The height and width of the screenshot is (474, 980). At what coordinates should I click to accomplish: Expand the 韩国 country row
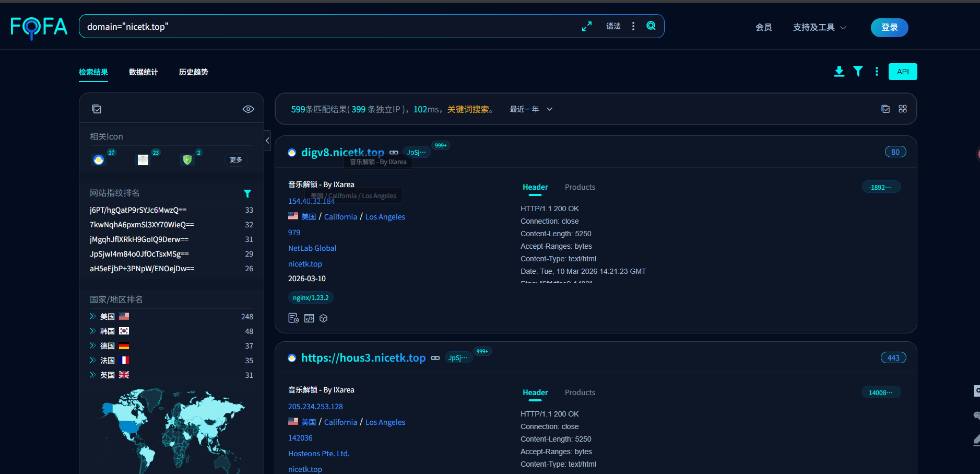(x=92, y=331)
